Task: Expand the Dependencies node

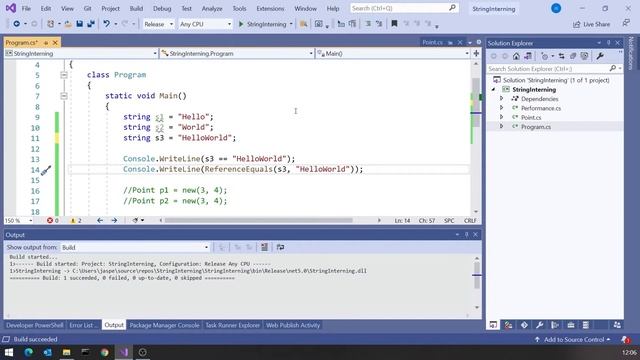Action: [x=502, y=99]
